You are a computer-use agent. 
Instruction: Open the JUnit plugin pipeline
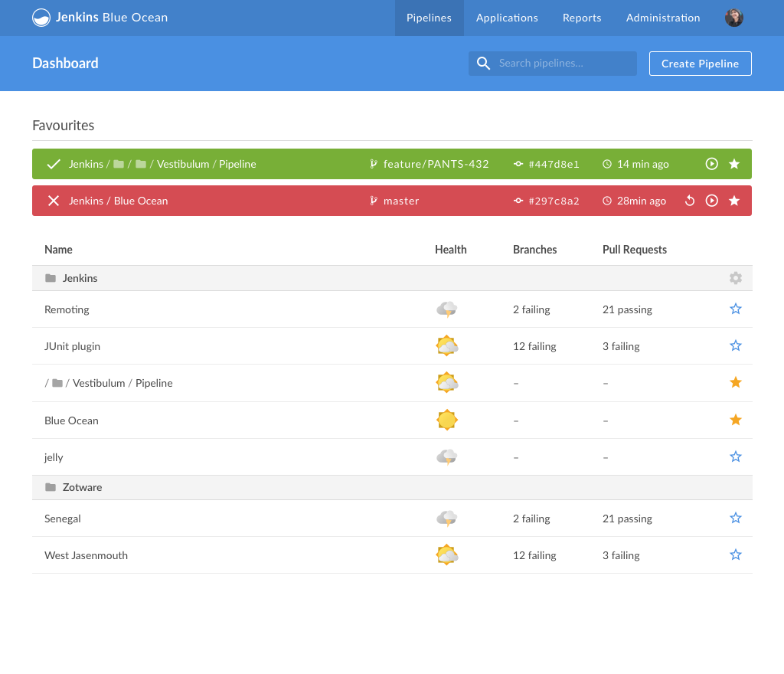click(72, 346)
